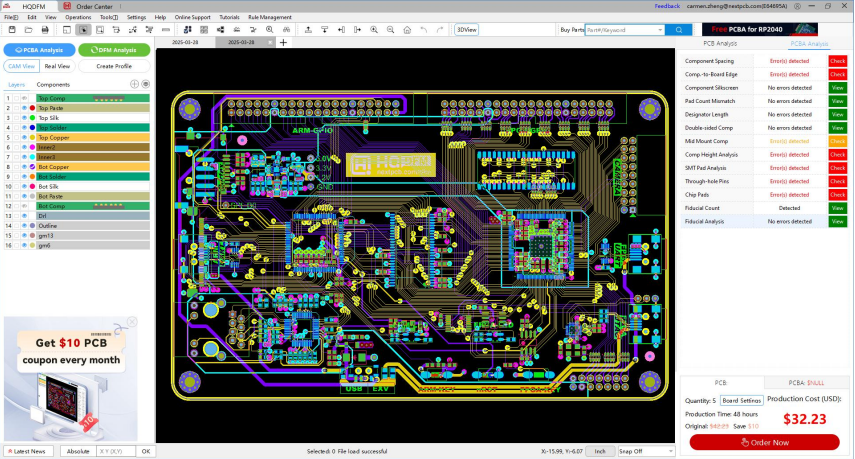This screenshot has width=855, height=459.
Task: Click the DFM Analysis button
Action: (114, 49)
